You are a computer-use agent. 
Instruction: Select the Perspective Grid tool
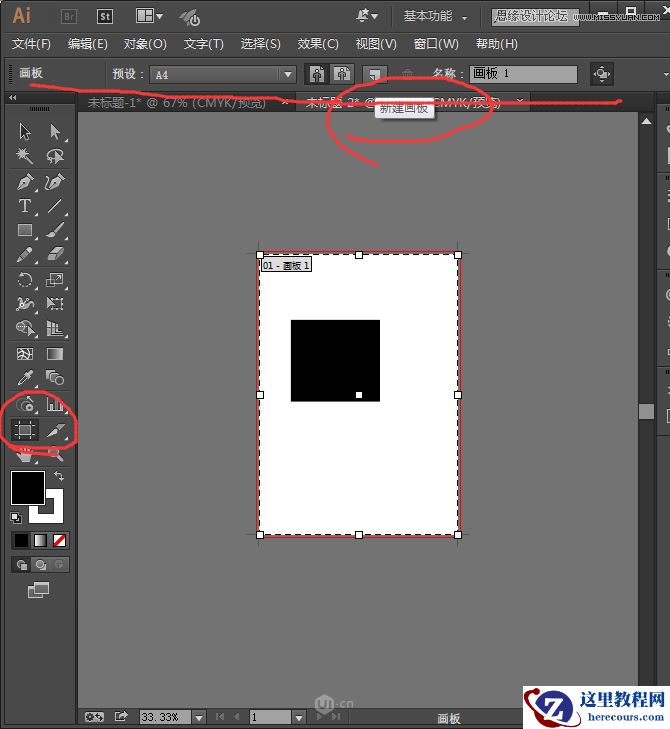tap(55, 328)
